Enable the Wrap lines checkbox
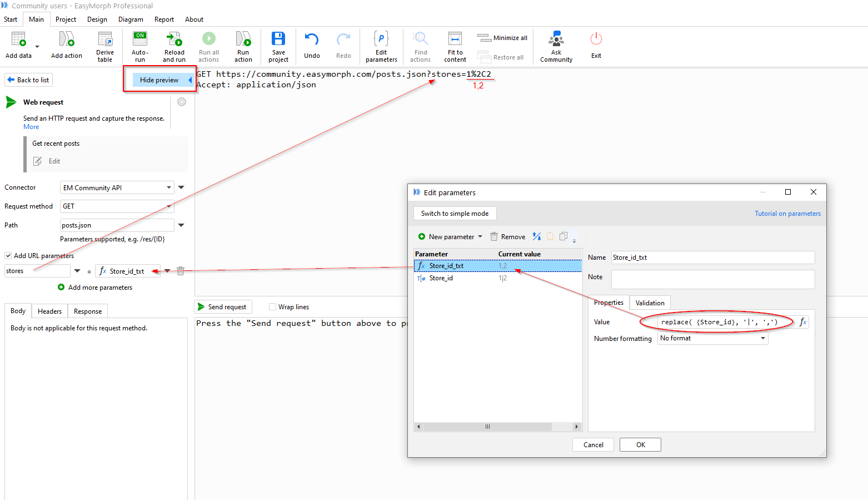Screen dimensions: 868x500 click(272, 307)
